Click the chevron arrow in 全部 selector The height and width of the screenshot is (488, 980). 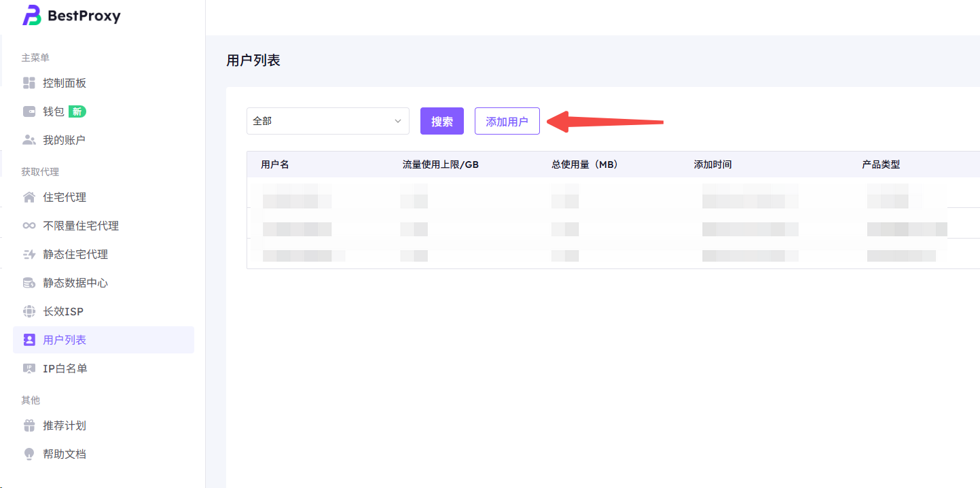398,121
